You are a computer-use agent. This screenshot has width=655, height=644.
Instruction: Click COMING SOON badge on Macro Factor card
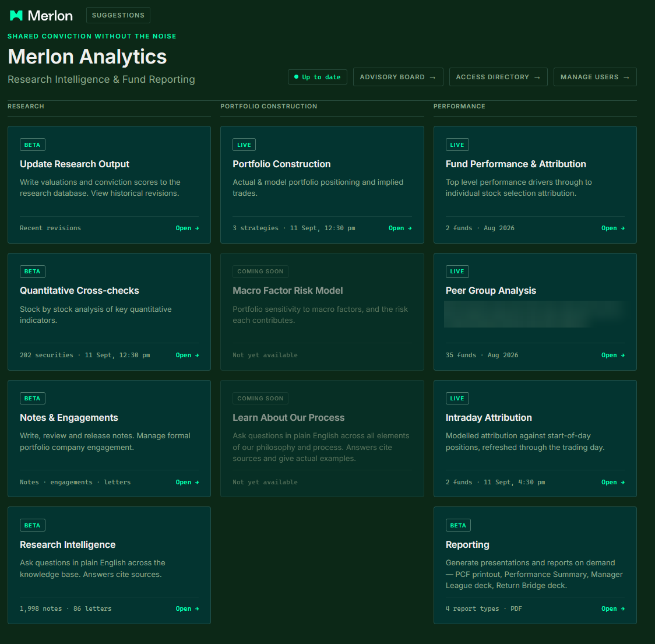click(260, 272)
